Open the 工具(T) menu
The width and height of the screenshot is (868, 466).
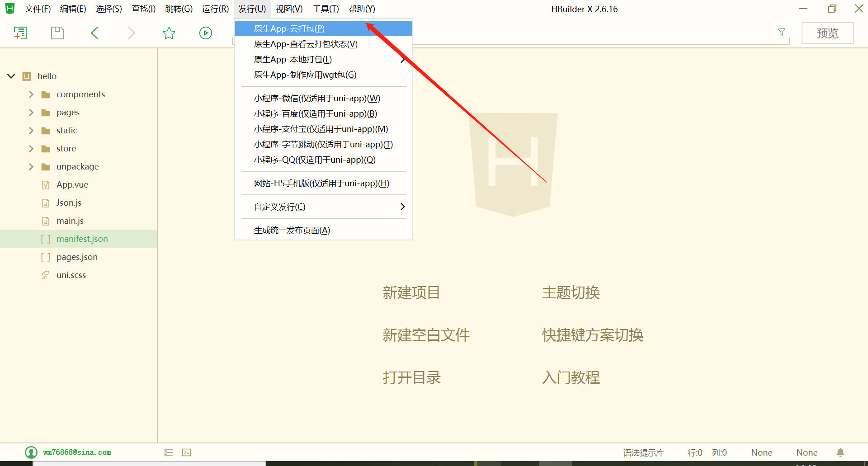[325, 9]
